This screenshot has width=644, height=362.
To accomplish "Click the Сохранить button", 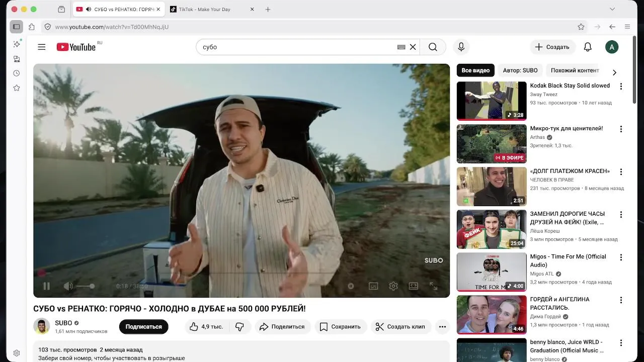I will pos(341,326).
